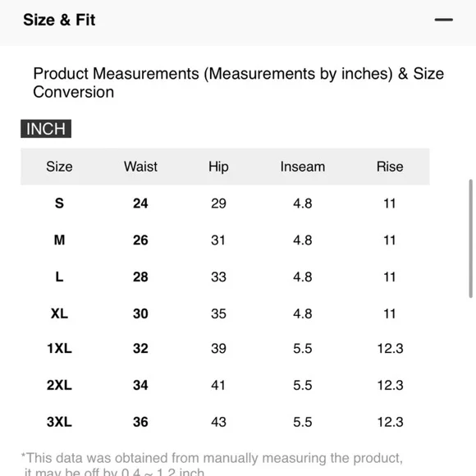
Task: Click the manual measurement disclaimer note
Action: (212, 465)
